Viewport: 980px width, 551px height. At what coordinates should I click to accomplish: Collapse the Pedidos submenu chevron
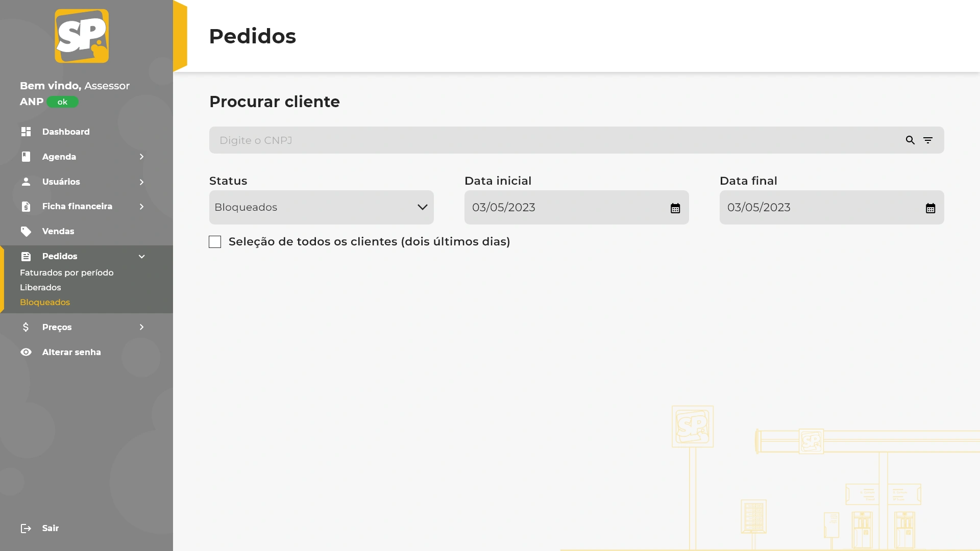tap(142, 257)
